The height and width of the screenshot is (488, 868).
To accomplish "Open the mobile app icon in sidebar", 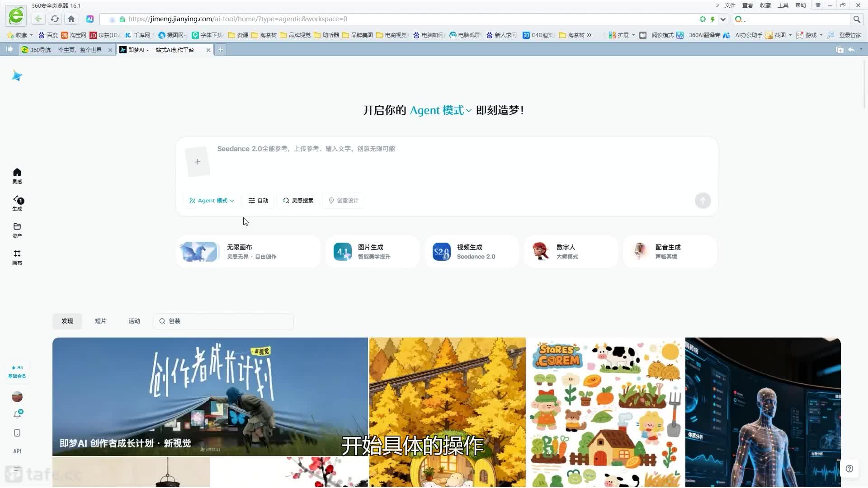I will (x=17, y=433).
